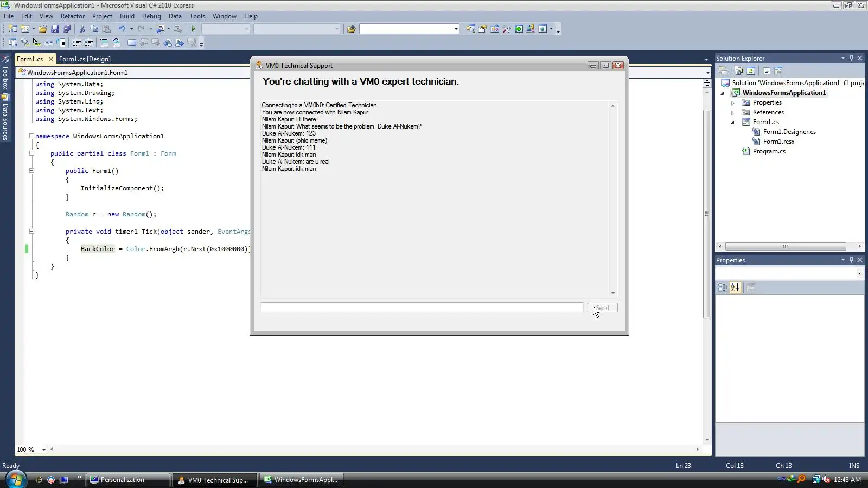868x488 pixels.
Task: Click the Save All toolbar icon
Action: coord(67,29)
